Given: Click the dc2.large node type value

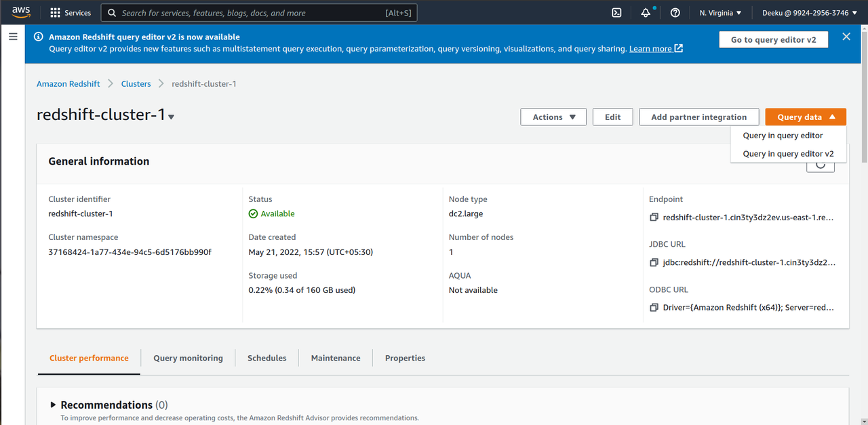Looking at the screenshot, I should tap(466, 214).
